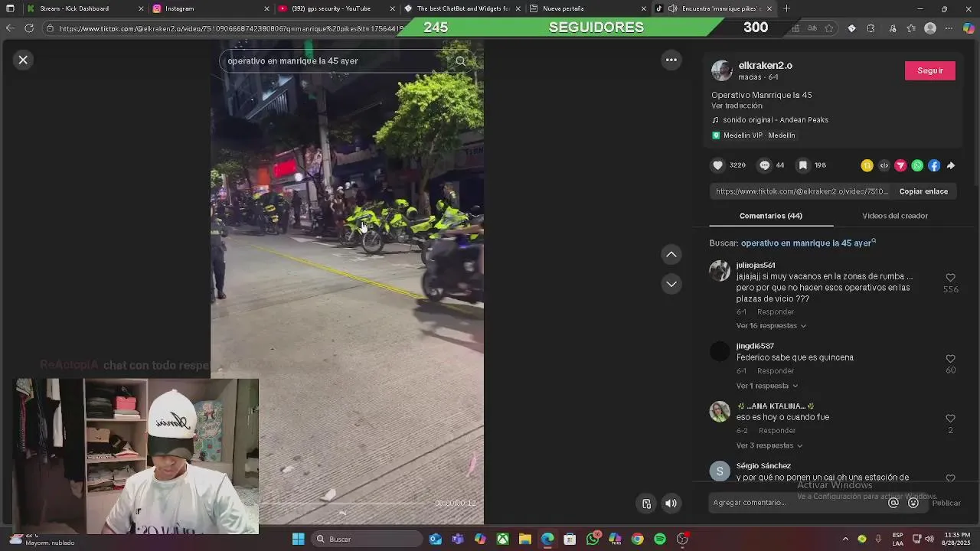Go to previous video with up arrow

671,254
